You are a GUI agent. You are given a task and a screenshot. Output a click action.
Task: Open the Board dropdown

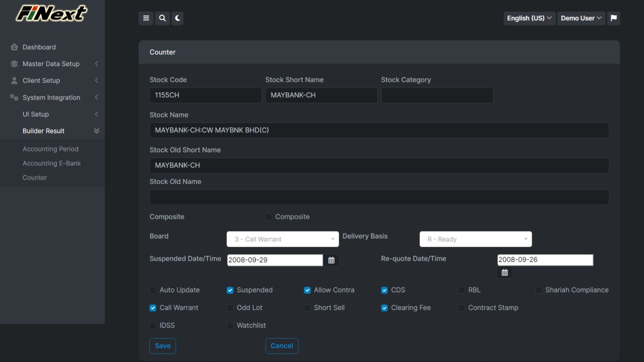point(283,239)
